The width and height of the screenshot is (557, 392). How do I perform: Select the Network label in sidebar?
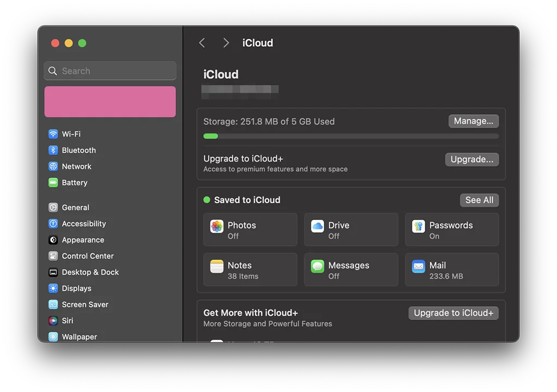76,166
